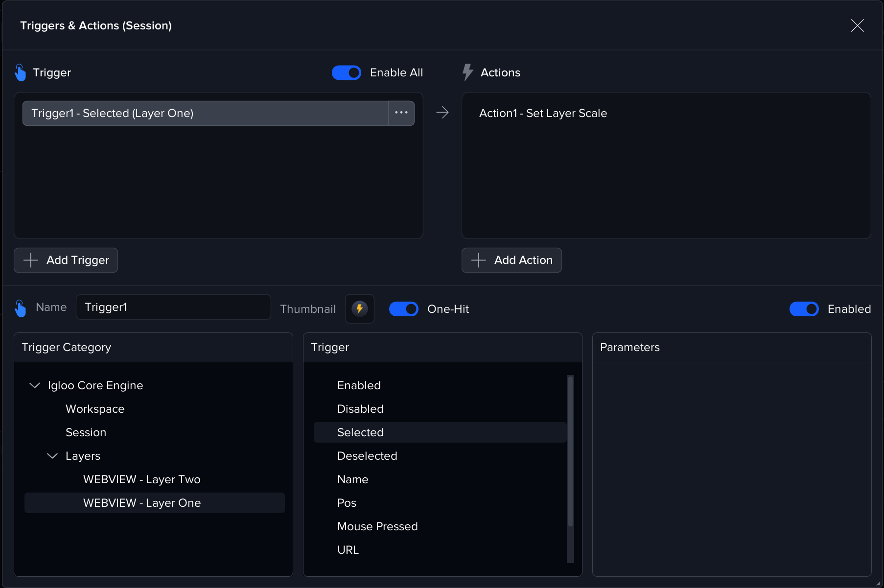Image resolution: width=884 pixels, height=588 pixels.
Task: Close the Triggers & Actions dialog
Action: point(857,25)
